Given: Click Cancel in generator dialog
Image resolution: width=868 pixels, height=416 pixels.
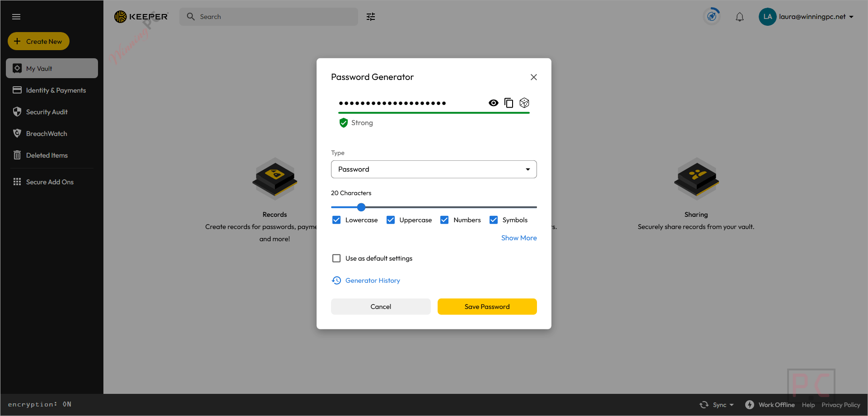Looking at the screenshot, I should coord(381,307).
